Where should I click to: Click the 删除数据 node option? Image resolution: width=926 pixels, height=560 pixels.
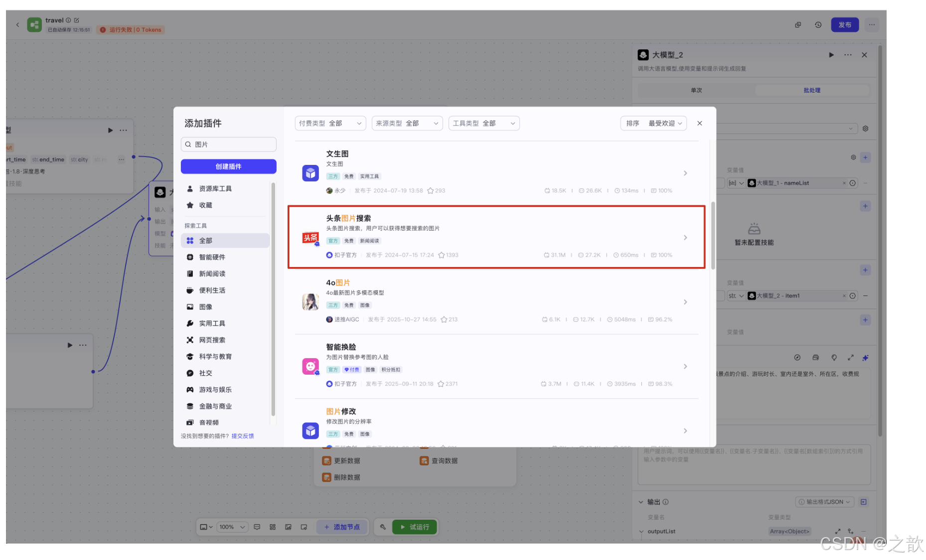pyautogui.click(x=341, y=477)
